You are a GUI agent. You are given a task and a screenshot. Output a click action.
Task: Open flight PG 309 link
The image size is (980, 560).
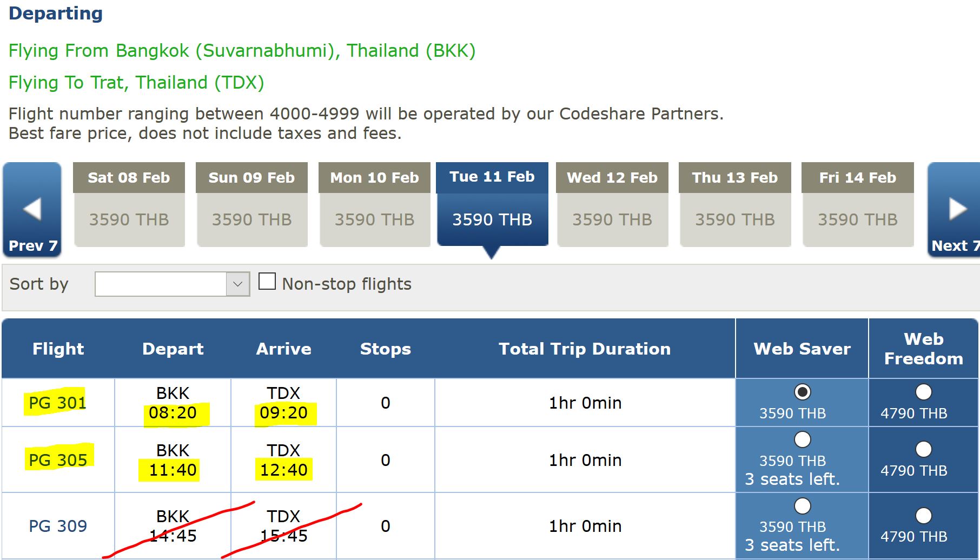[x=57, y=526]
